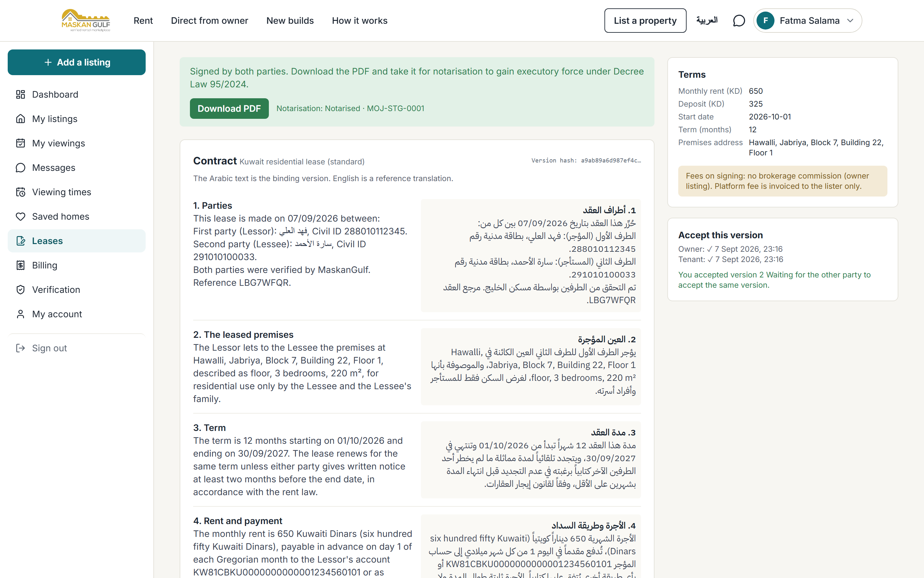Screen dimensions: 924x578
Task: Switch language to العربية
Action: pos(707,20)
